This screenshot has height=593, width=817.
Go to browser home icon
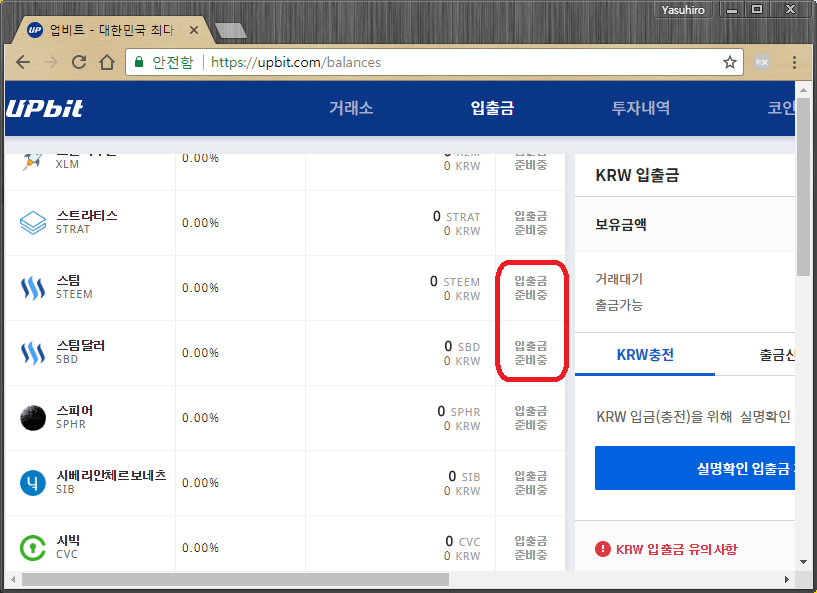pyautogui.click(x=107, y=63)
